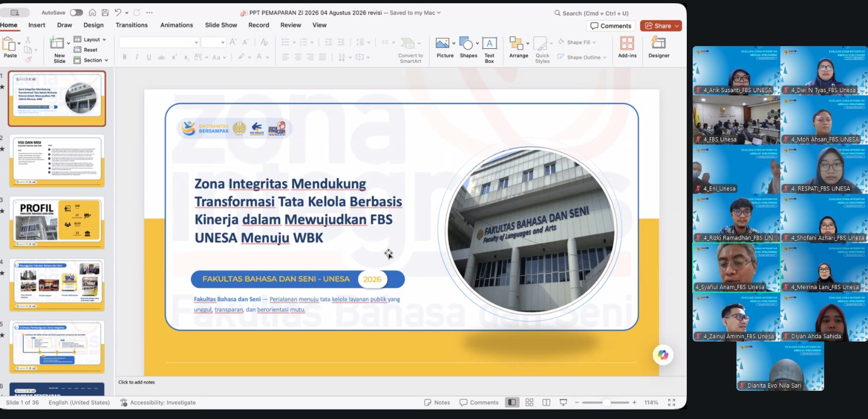Increase font size with the larger A icon

click(233, 42)
